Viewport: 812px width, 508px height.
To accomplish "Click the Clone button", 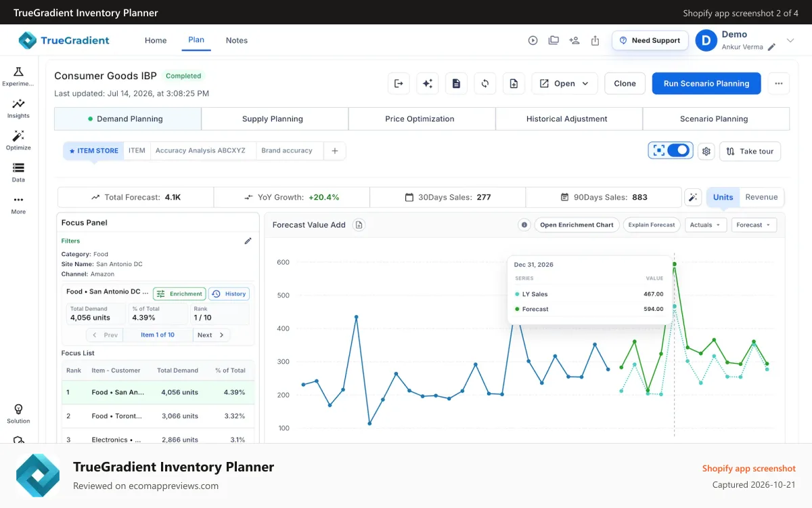I will pyautogui.click(x=625, y=83).
